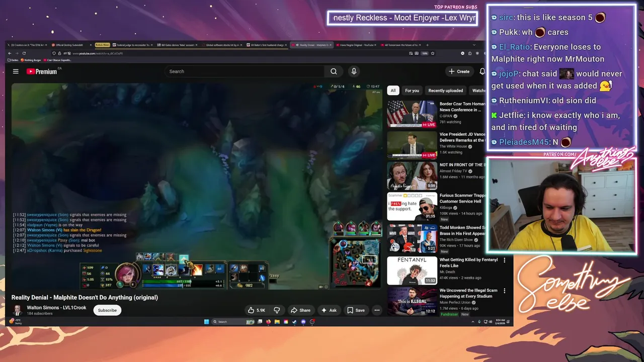Save the video to a playlist
This screenshot has height=362, width=644.
point(356,310)
